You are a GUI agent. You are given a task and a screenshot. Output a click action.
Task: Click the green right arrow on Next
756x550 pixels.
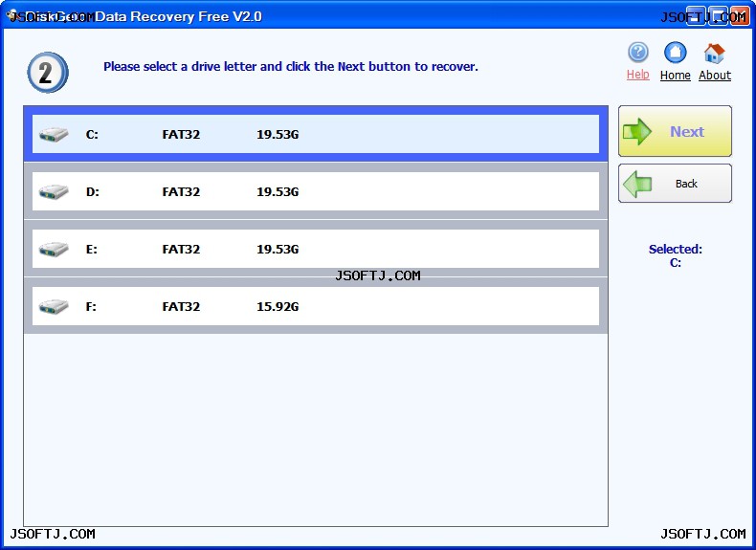637,131
